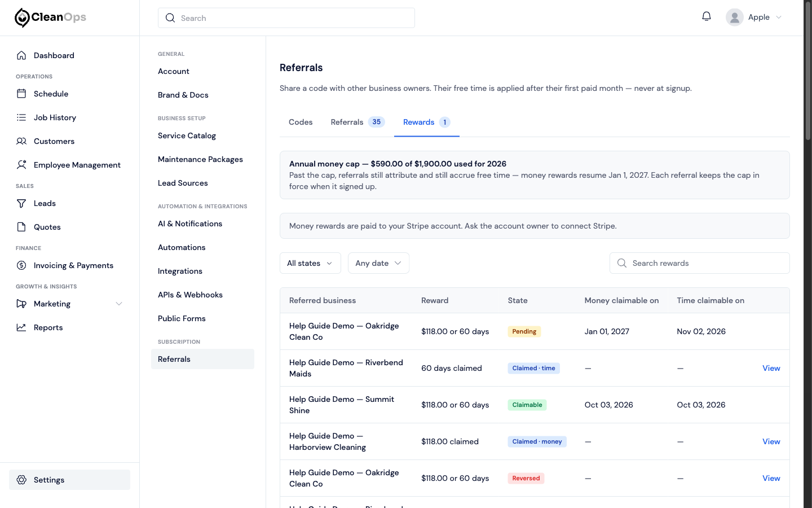
Task: Click the Schedule calendar icon
Action: click(21, 94)
